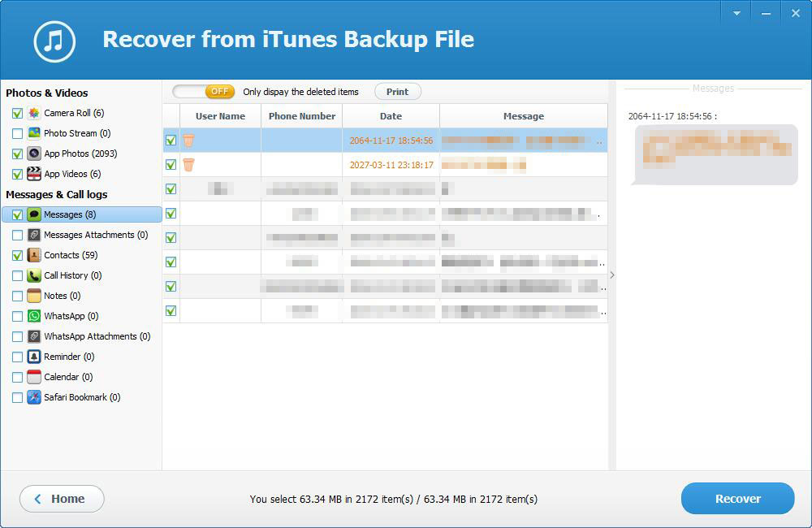Click the Reminder bell icon

(x=34, y=357)
